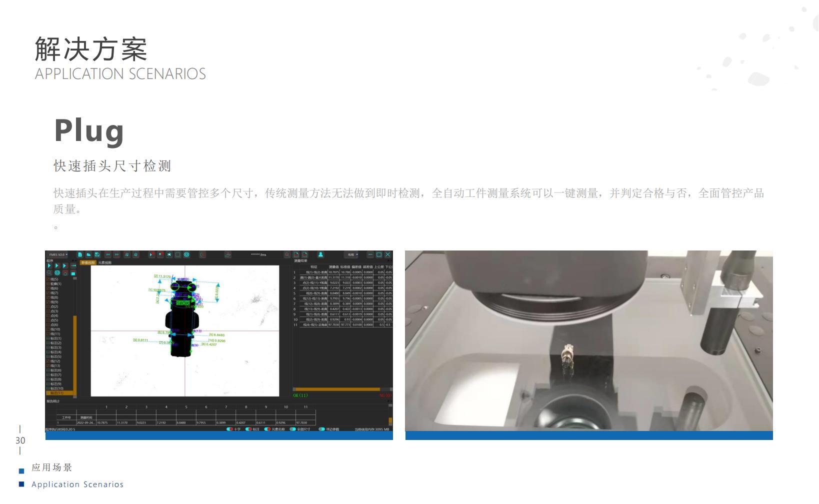Click the solid cyan rectangle icon in 程序 panel
Image resolution: width=819 pixels, height=504 pixels.
click(x=73, y=273)
